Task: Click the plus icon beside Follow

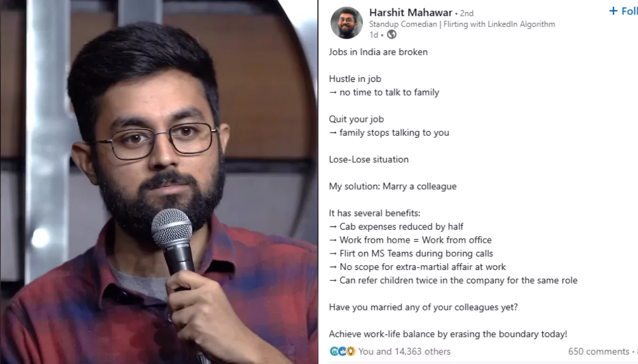Action: [x=614, y=11]
